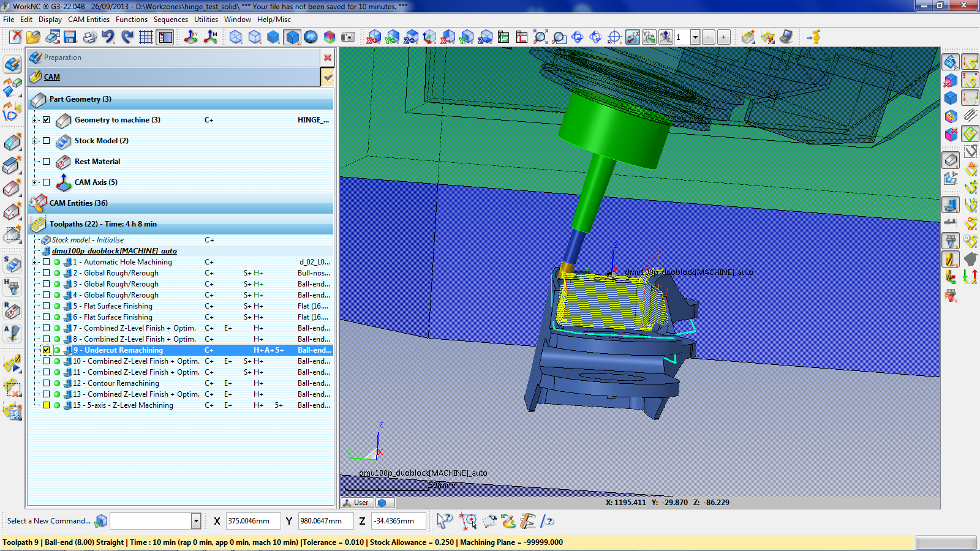Image resolution: width=980 pixels, height=551 pixels.
Task: Click the Save (floppy disk) toolbar icon
Action: pos(70,37)
